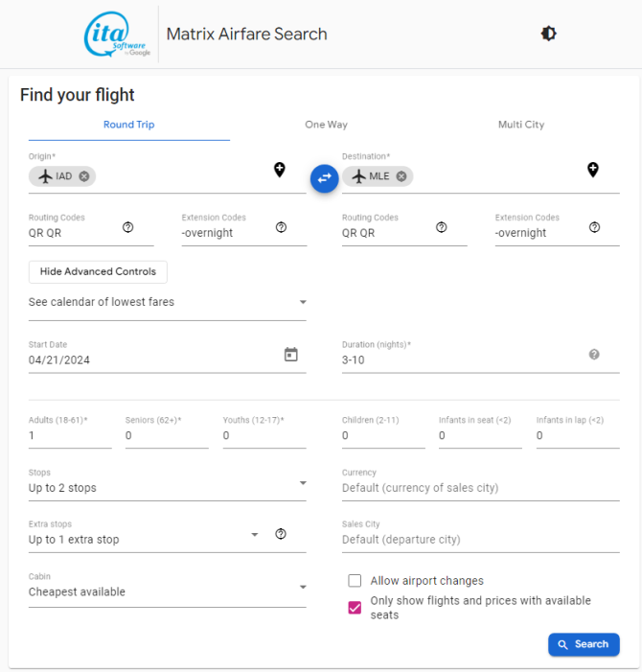
Task: Uncheck only show flights with available seats
Action: [x=355, y=608]
